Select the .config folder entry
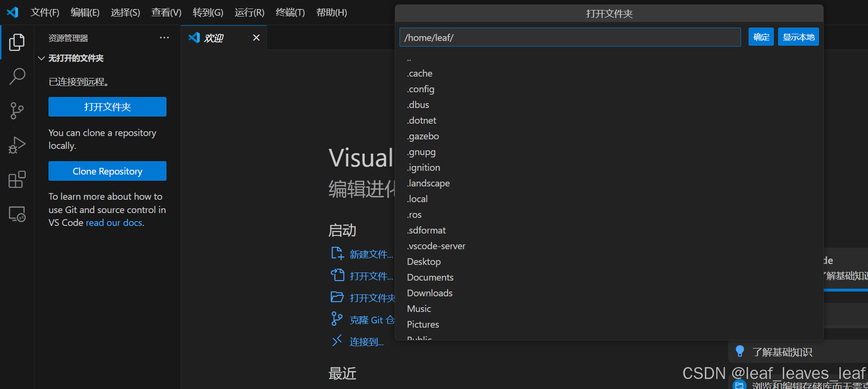This screenshot has height=389, width=868. (609, 89)
